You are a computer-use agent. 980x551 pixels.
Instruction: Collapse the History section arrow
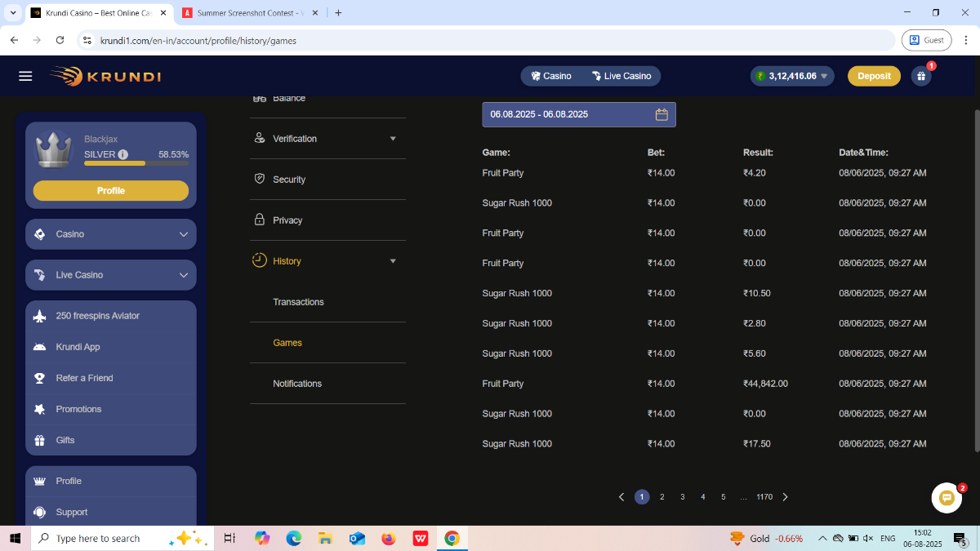tap(393, 261)
